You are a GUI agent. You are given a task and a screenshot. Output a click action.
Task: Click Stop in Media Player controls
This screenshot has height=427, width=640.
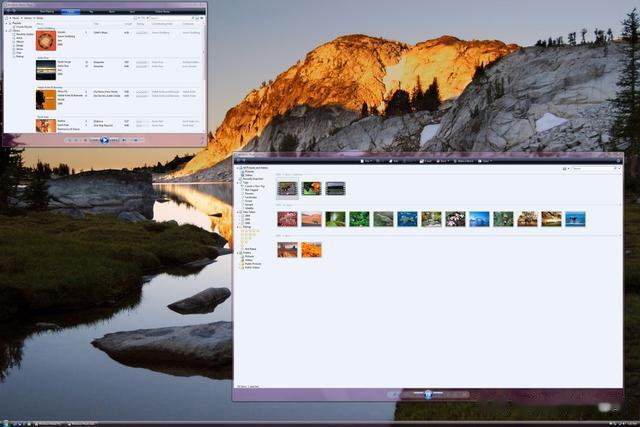tap(85, 140)
